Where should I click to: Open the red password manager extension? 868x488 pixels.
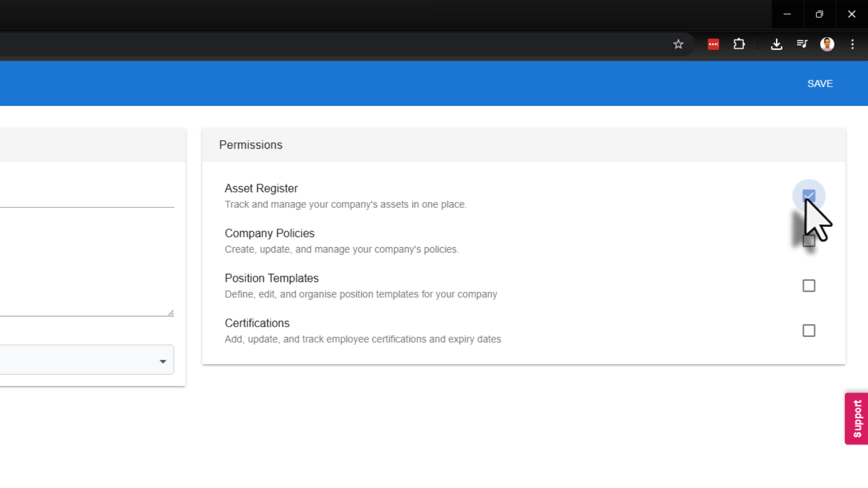(x=713, y=44)
